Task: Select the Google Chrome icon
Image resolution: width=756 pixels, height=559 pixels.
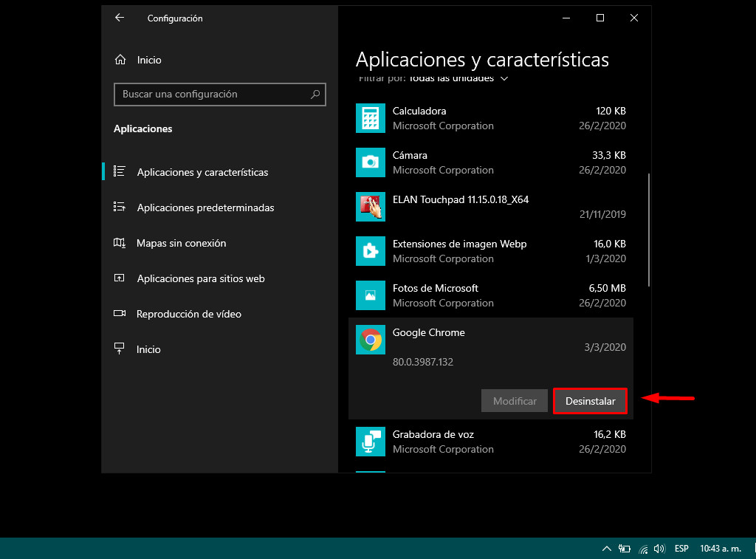Action: point(370,340)
